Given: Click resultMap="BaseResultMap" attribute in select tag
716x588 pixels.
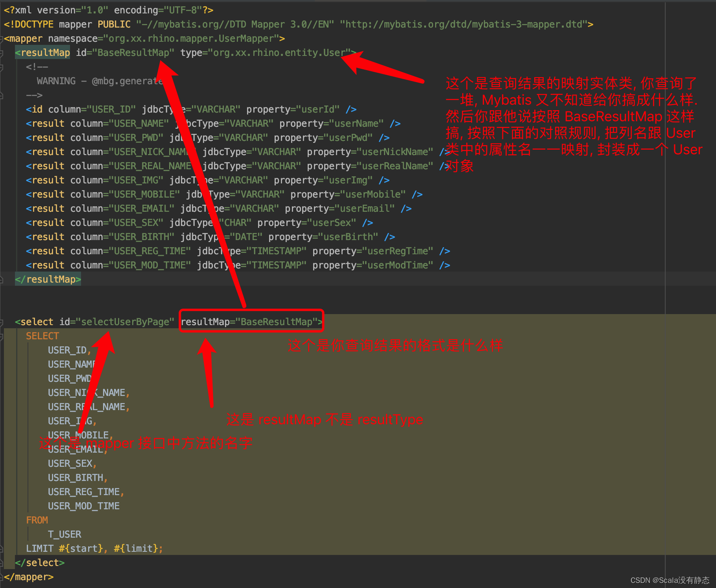Looking at the screenshot, I should (249, 322).
